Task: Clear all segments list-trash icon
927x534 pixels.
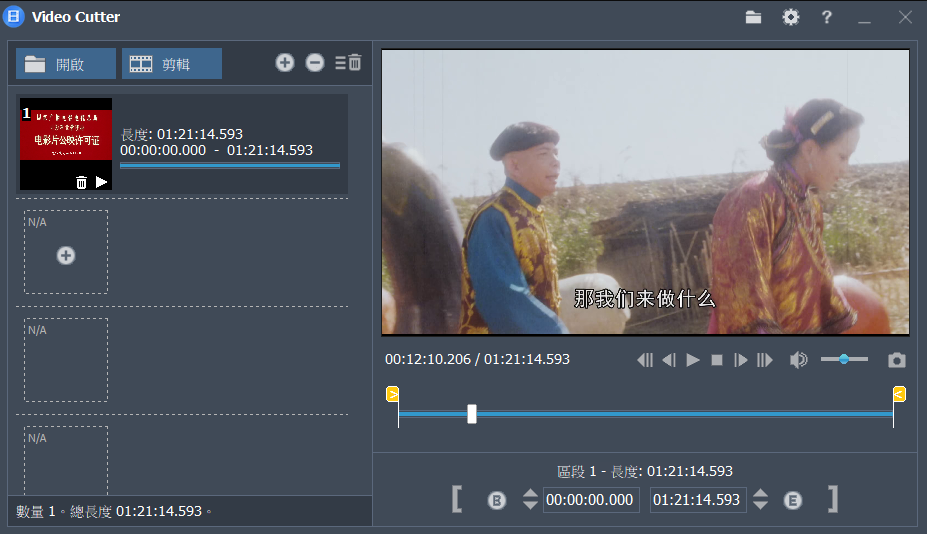Action: tap(348, 62)
